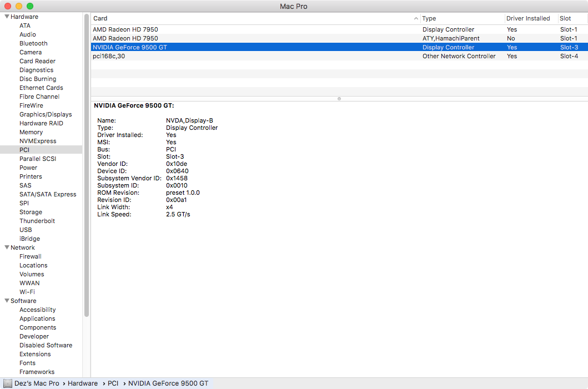The height and width of the screenshot is (389, 588).
Task: Open USB hardware info
Action: pos(26,230)
